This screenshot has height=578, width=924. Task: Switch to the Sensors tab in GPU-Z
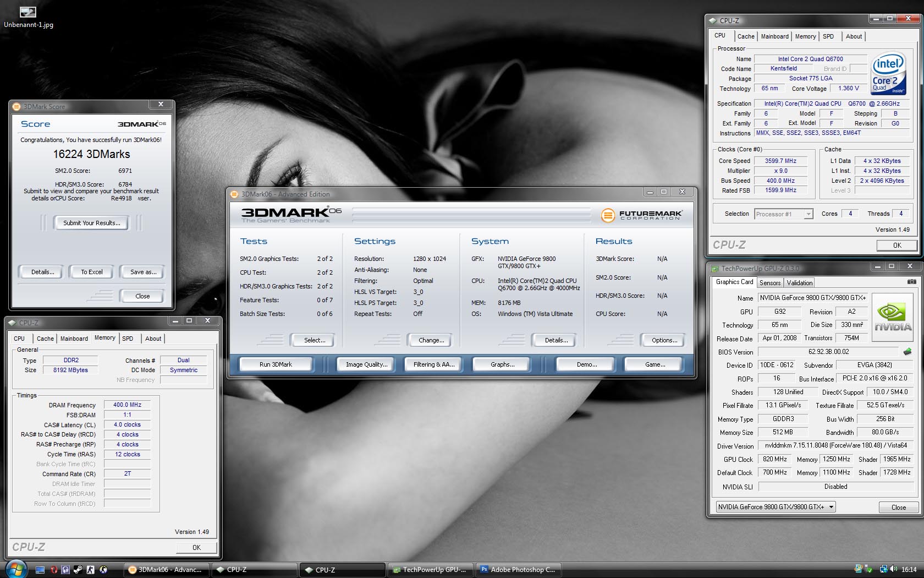point(770,283)
